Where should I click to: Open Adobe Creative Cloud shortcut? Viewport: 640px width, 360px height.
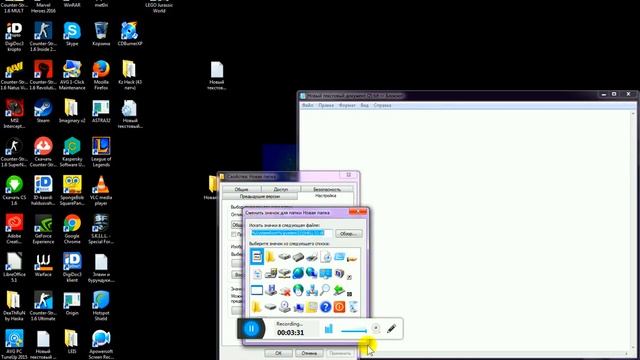(14, 229)
